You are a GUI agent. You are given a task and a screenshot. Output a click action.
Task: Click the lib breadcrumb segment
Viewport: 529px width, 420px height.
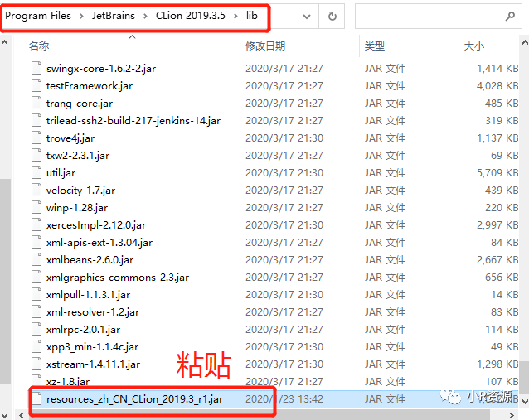pyautogui.click(x=252, y=16)
